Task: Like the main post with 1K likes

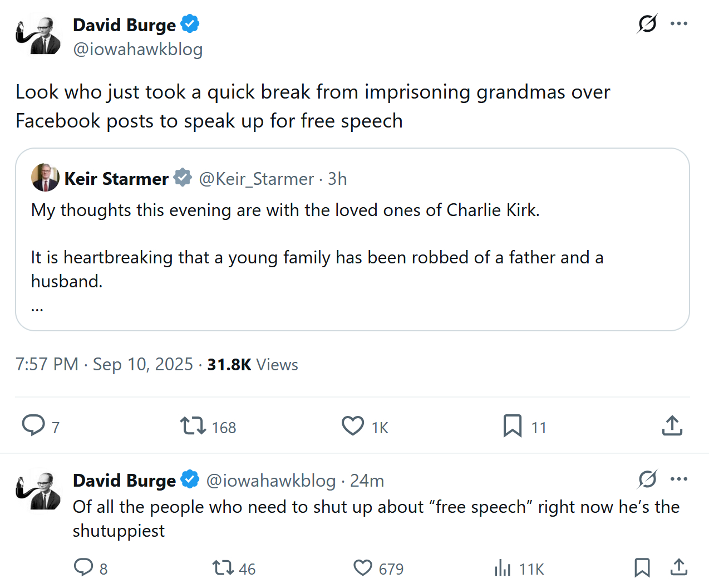Action: pyautogui.click(x=353, y=426)
